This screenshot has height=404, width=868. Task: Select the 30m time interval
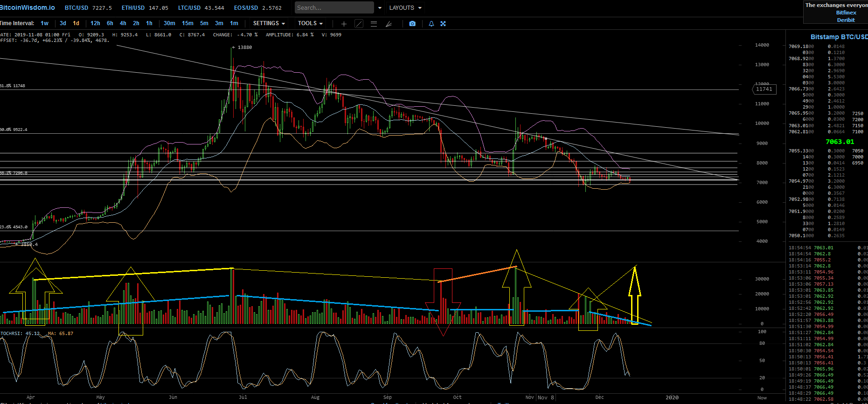(x=169, y=23)
